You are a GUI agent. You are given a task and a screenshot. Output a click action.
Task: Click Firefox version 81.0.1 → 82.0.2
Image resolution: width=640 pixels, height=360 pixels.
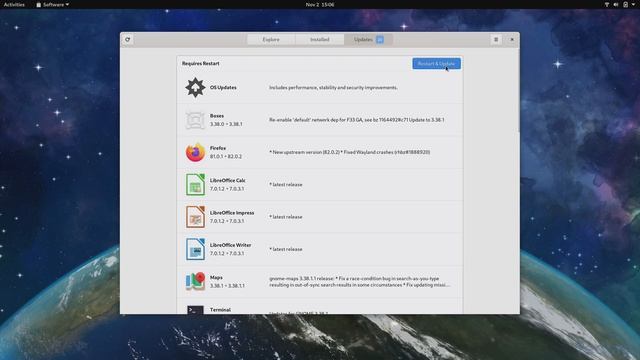coord(226,156)
